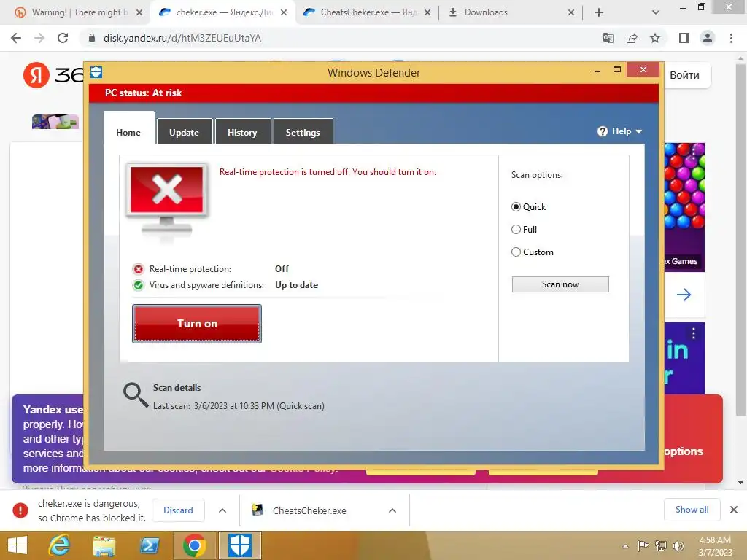This screenshot has height=560, width=747.
Task: Open File Explorer from taskbar
Action: (104, 545)
